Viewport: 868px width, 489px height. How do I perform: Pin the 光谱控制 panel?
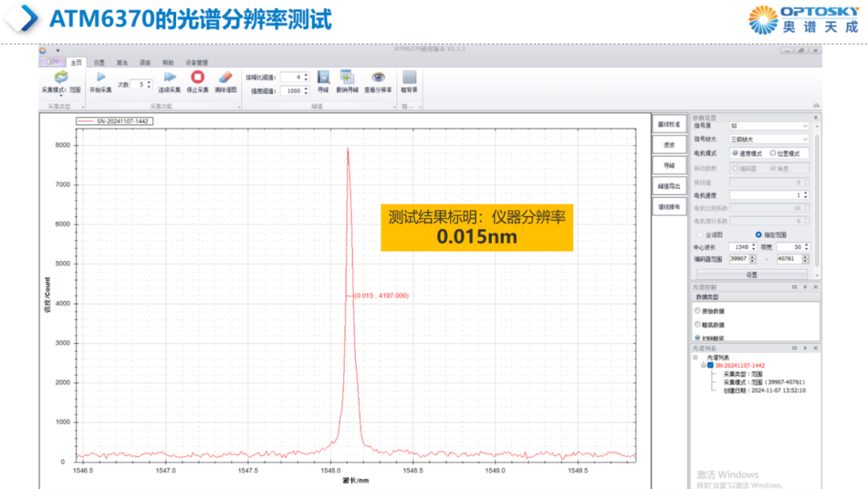coord(805,287)
